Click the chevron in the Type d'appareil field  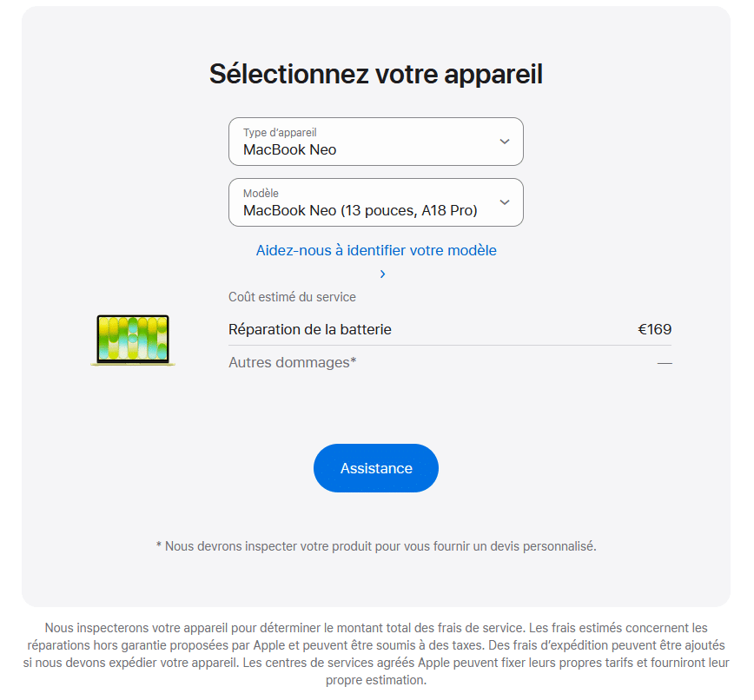[503, 142]
